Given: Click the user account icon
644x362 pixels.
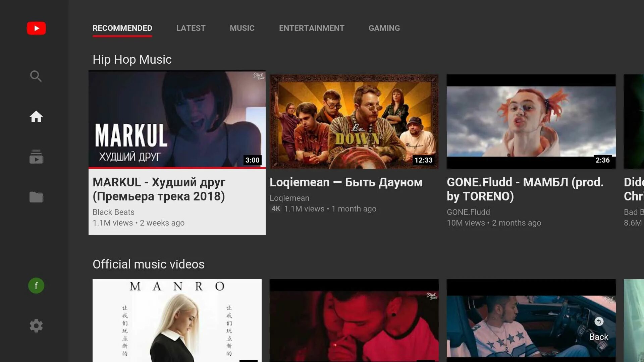Looking at the screenshot, I should pos(36,286).
